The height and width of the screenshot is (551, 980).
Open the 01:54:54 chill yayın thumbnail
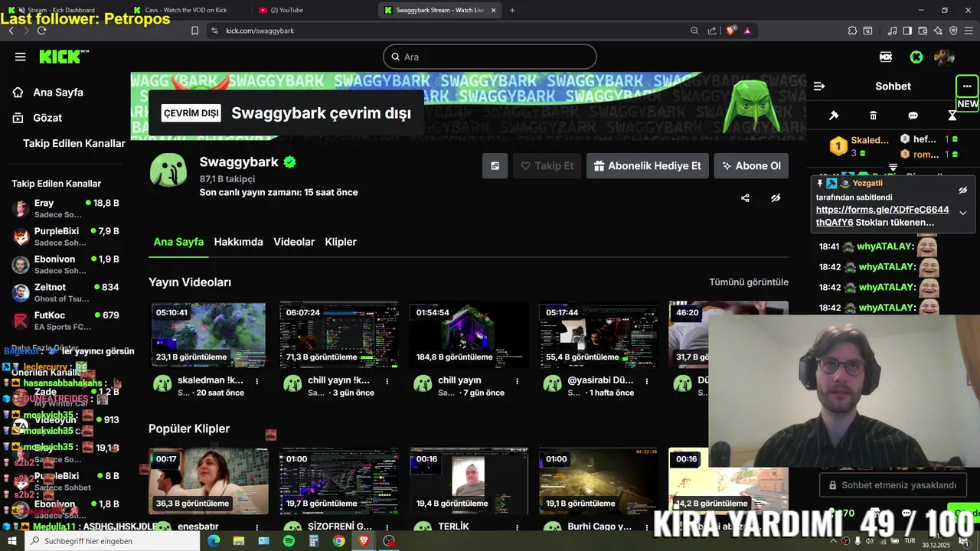(x=469, y=334)
